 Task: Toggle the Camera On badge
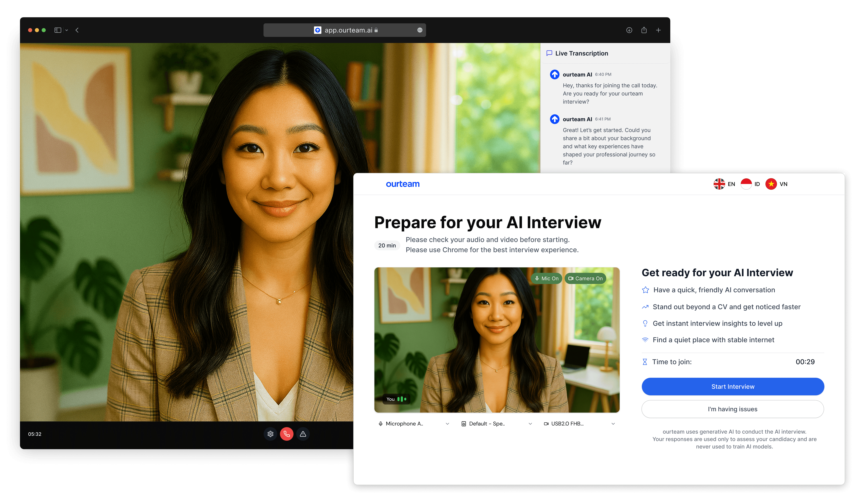tap(585, 278)
